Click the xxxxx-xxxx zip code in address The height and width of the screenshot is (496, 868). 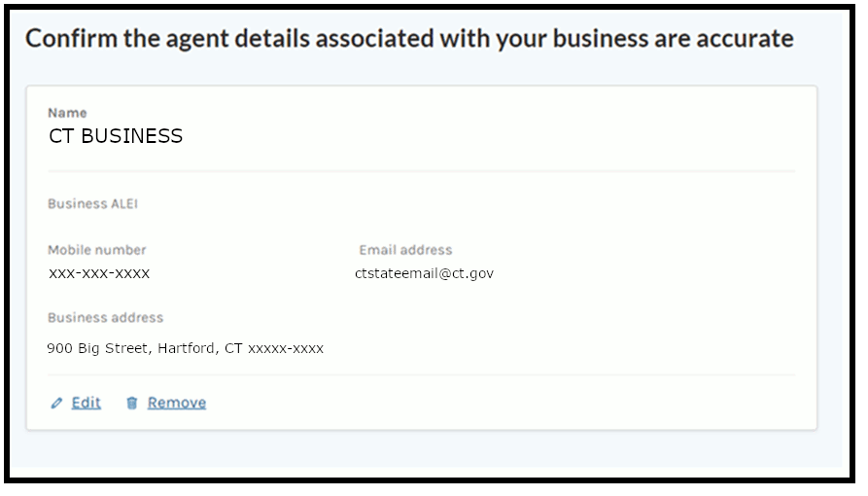point(286,348)
